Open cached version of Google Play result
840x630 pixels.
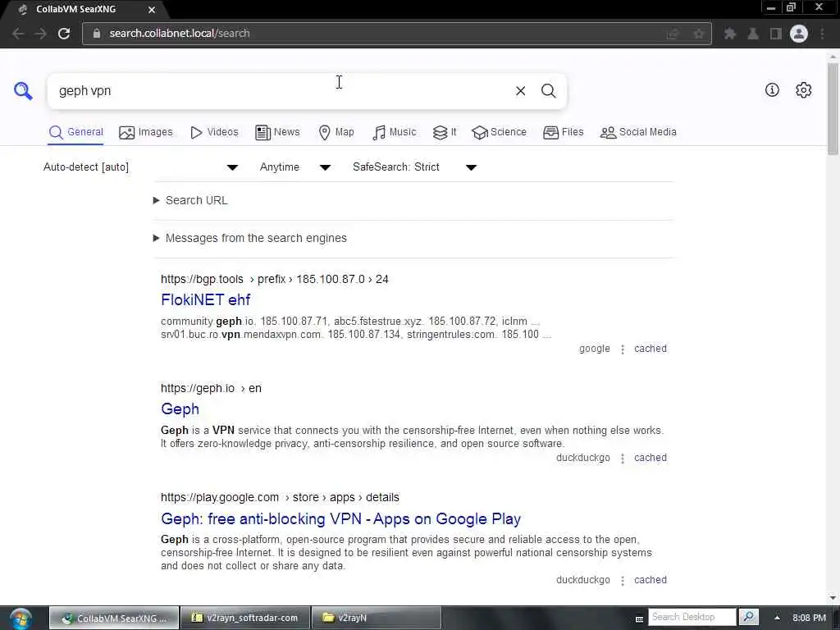(x=651, y=580)
